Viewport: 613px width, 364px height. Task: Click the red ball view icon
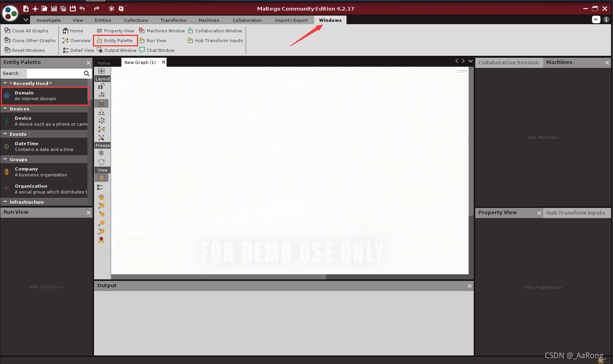(x=101, y=240)
